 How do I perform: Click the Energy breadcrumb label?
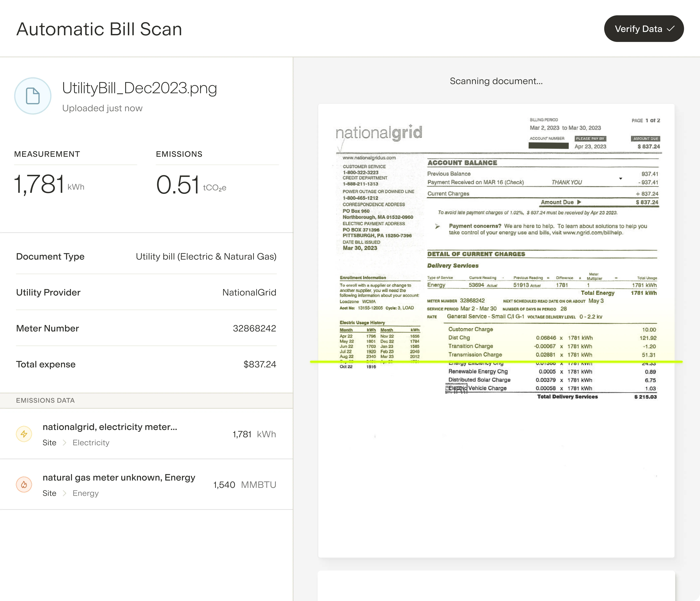click(85, 493)
